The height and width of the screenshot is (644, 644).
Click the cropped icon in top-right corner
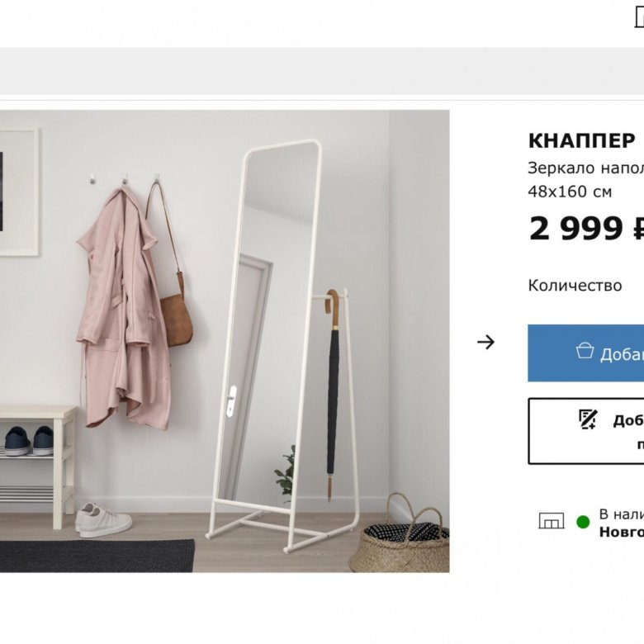pyautogui.click(x=639, y=18)
